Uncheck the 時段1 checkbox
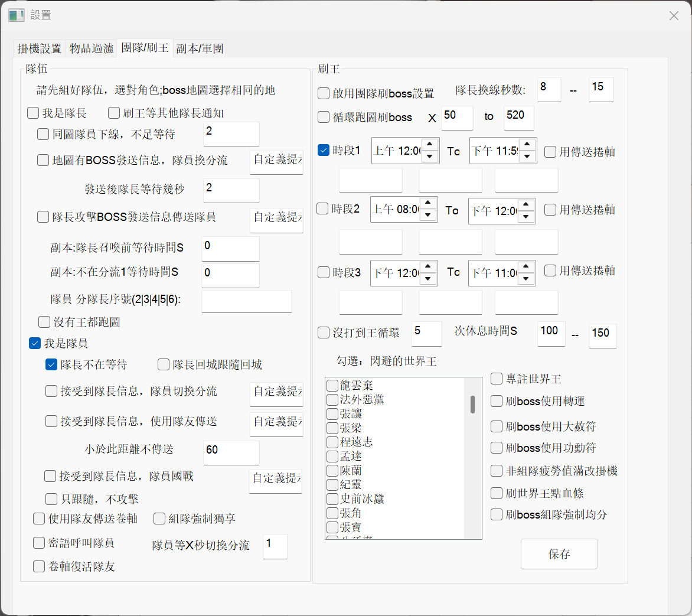The width and height of the screenshot is (692, 616). click(x=324, y=150)
